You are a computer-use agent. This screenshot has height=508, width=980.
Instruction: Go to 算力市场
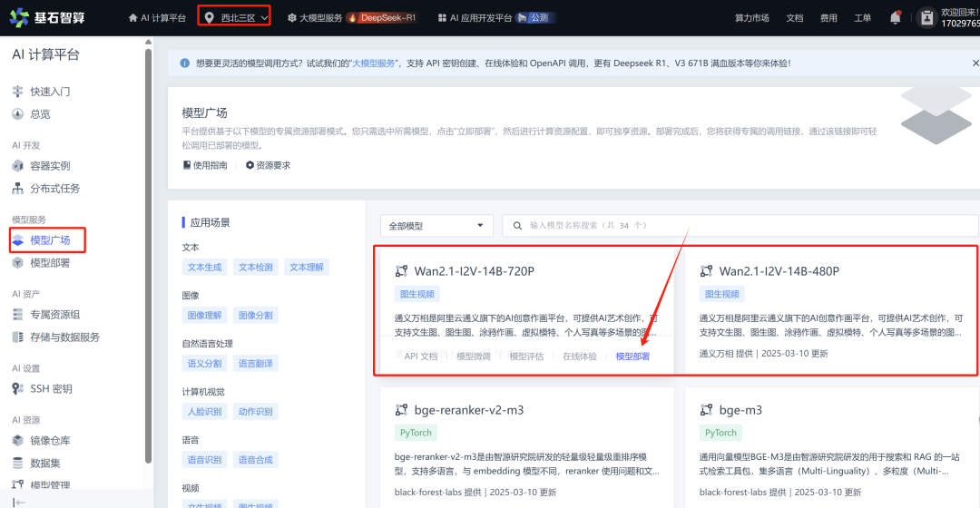pos(752,18)
